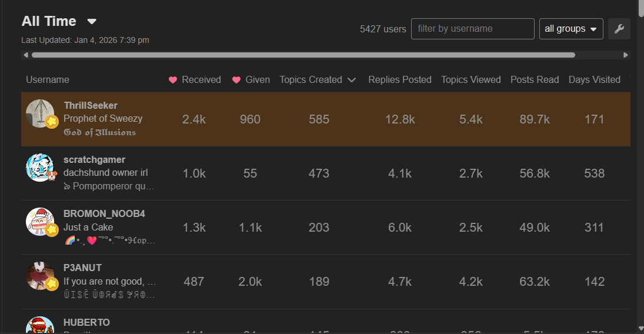
Task: Open the All Time period dropdown
Action: [58, 22]
